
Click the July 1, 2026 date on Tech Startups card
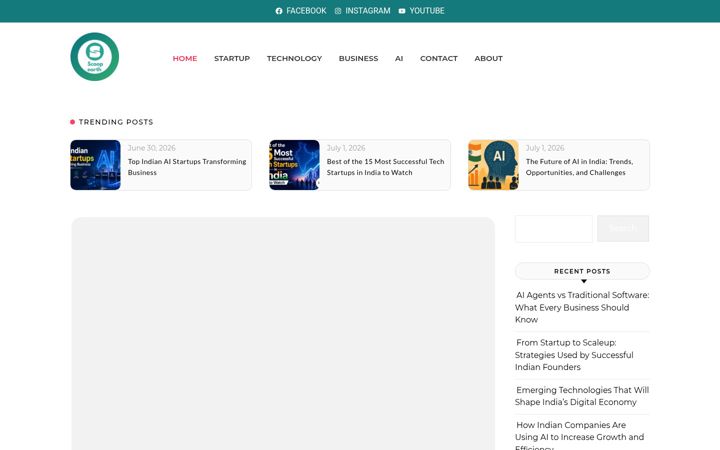(x=346, y=148)
